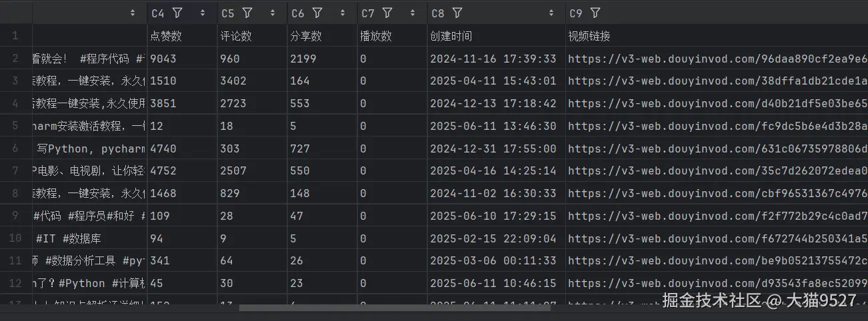Image resolution: width=868 pixels, height=321 pixels.
Task: Click the date cell 2024-12-31 17:55:00
Action: click(x=493, y=149)
